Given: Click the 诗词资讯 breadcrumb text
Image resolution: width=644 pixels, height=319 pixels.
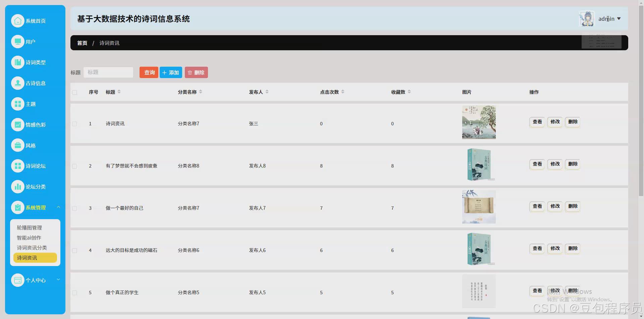Looking at the screenshot, I should (109, 43).
